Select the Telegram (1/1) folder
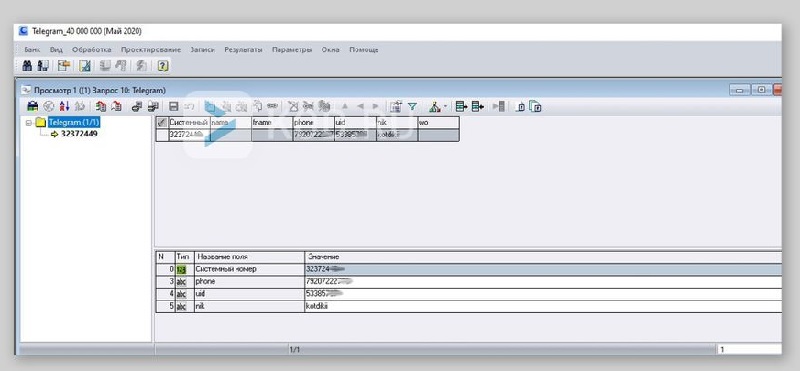Viewport: 800px width, 371px height. coord(73,122)
